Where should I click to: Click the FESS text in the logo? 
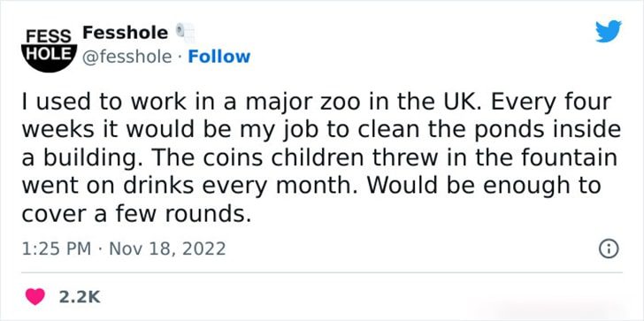click(x=49, y=36)
